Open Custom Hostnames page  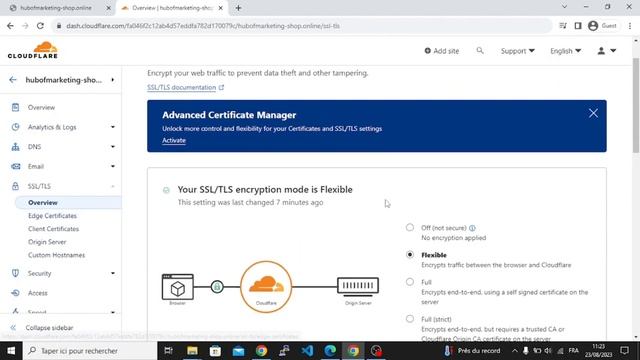tap(56, 255)
